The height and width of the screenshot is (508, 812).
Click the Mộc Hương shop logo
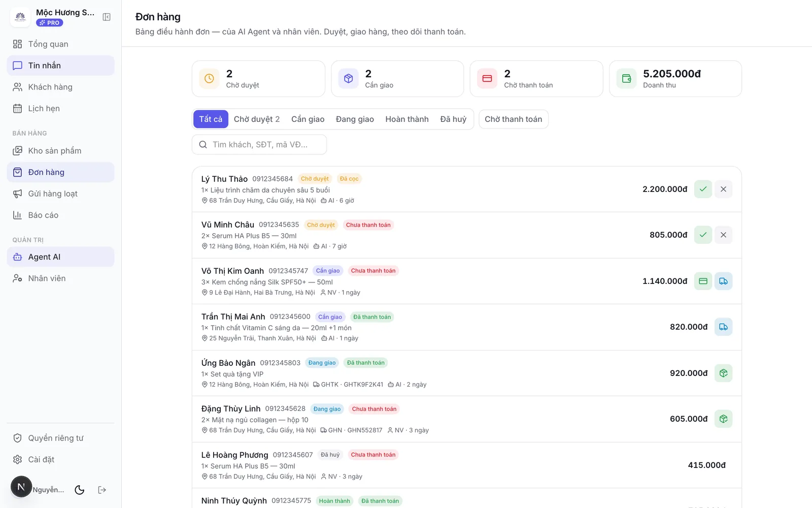pyautogui.click(x=20, y=17)
